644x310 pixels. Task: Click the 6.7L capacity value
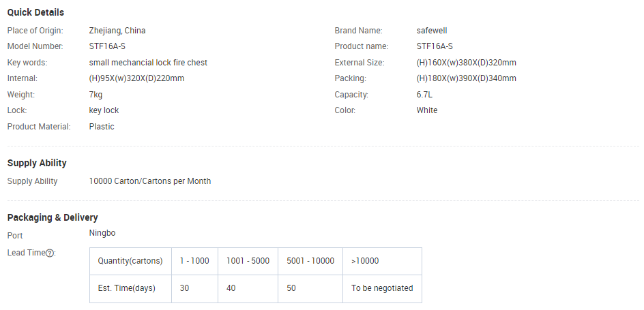424,94
